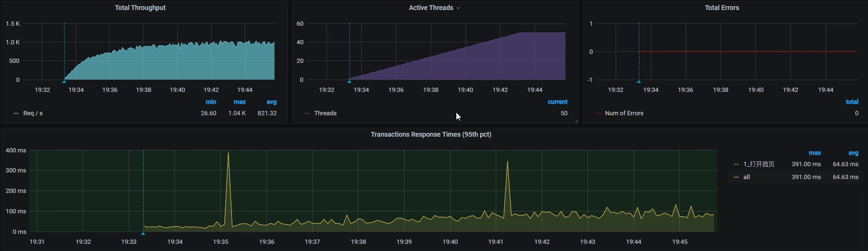Click the annotation marker triangle in Total Errors chart
Image resolution: width=868 pixels, height=251 pixels.
(639, 81)
